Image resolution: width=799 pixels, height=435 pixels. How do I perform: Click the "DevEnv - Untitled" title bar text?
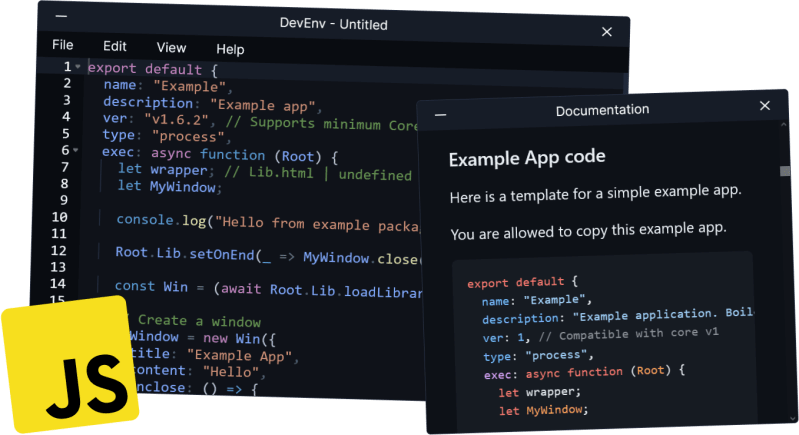[333, 24]
